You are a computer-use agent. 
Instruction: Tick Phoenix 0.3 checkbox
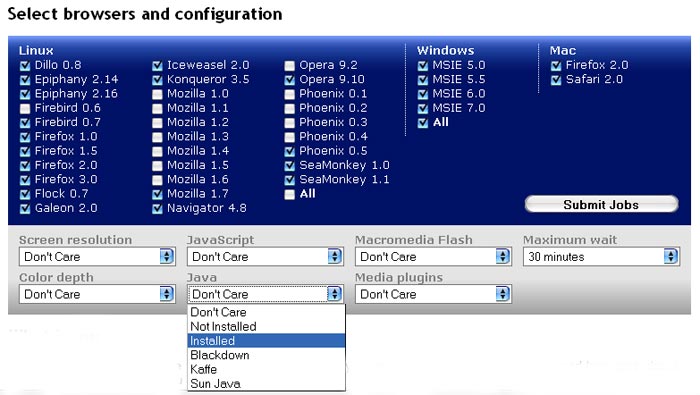[x=290, y=123]
